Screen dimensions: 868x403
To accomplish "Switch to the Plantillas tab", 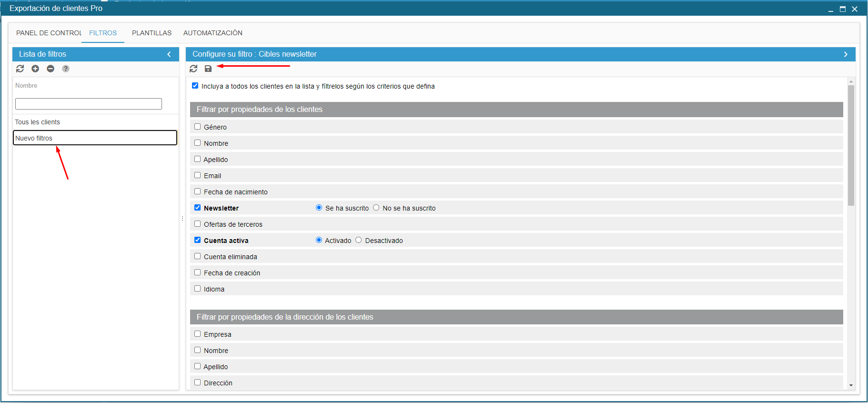I will click(151, 33).
